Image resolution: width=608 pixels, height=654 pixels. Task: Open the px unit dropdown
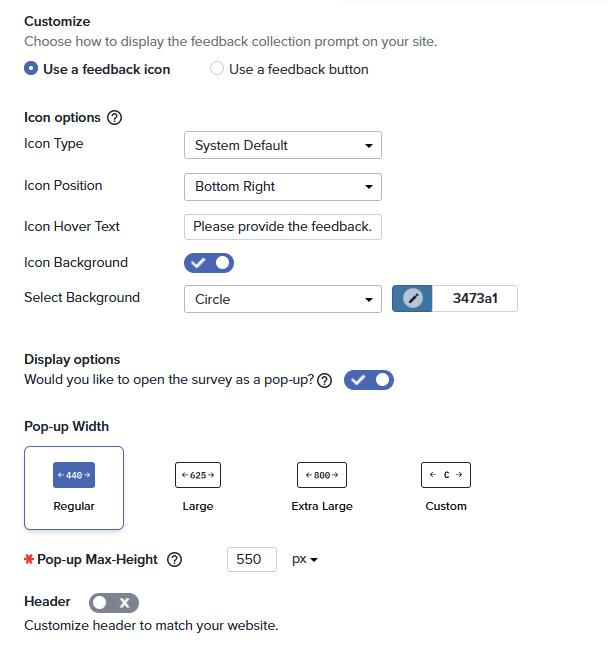305,560
